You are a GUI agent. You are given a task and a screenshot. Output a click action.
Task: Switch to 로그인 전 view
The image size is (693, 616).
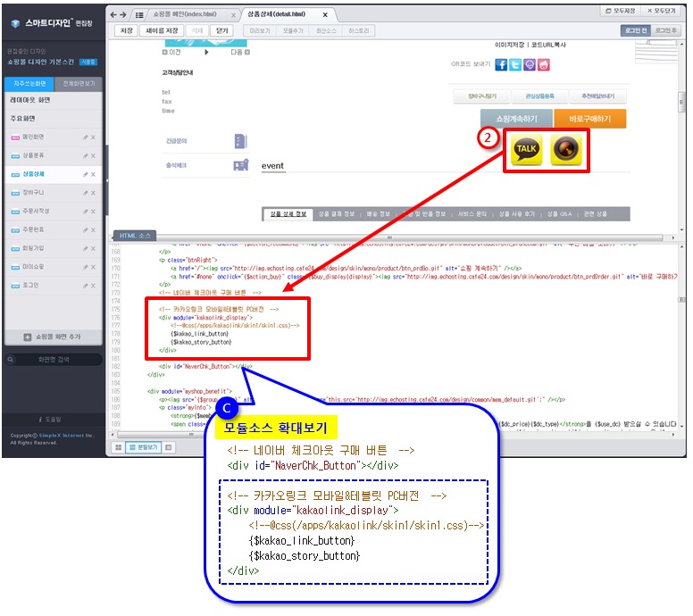click(x=636, y=30)
